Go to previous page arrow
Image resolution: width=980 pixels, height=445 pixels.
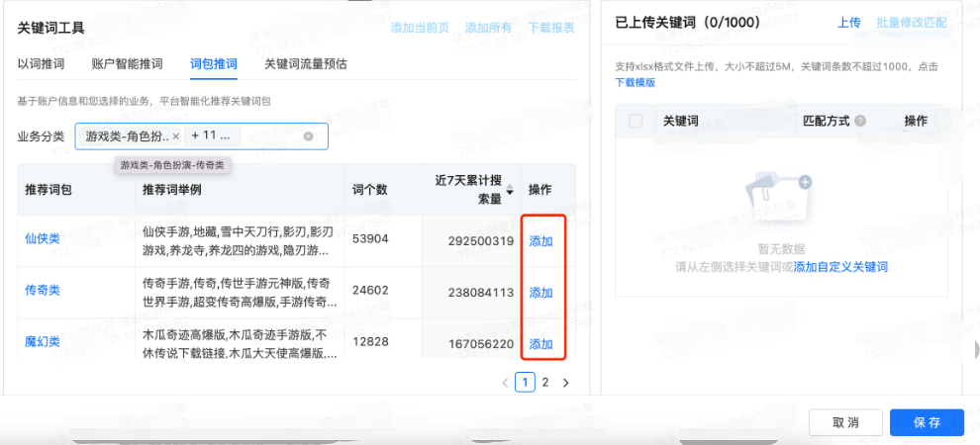point(505,383)
